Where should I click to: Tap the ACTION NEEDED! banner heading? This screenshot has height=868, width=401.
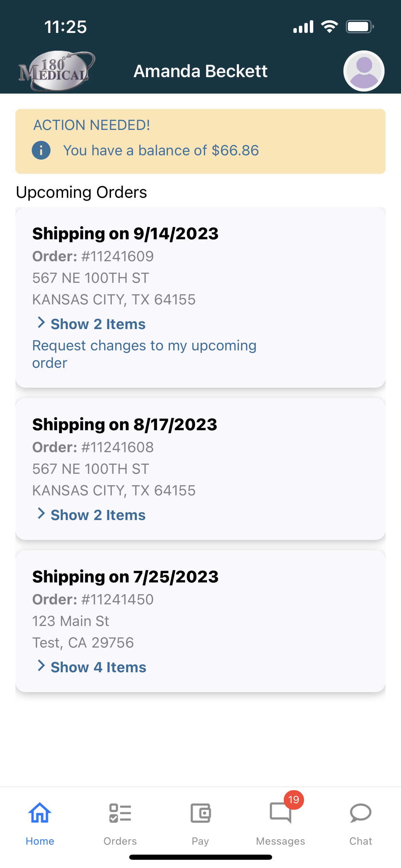tap(92, 125)
